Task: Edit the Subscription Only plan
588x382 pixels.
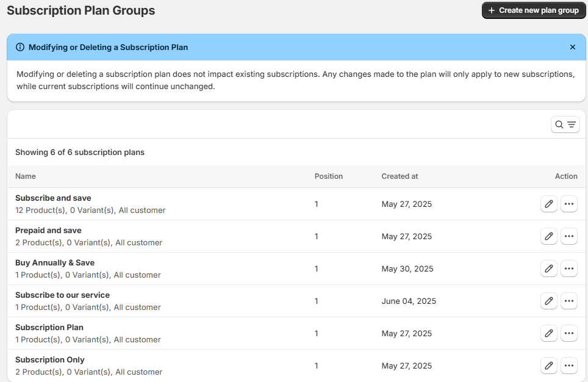Action: point(549,366)
